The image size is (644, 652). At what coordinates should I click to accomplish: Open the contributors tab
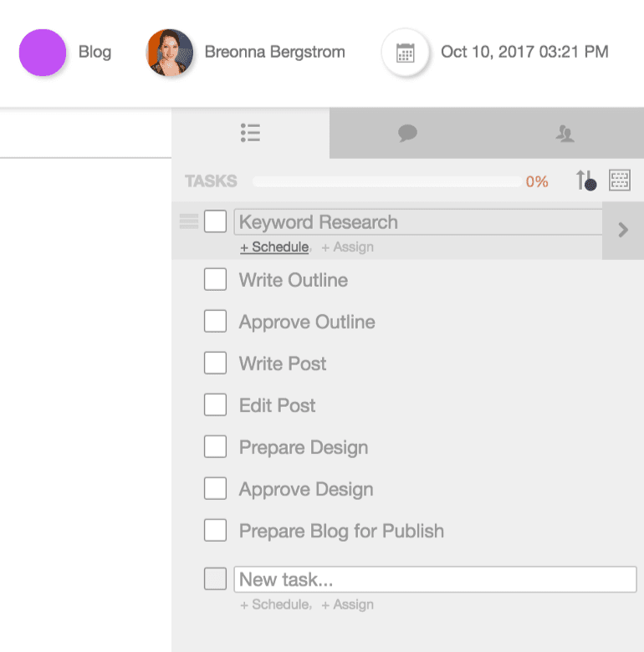pyautogui.click(x=565, y=133)
